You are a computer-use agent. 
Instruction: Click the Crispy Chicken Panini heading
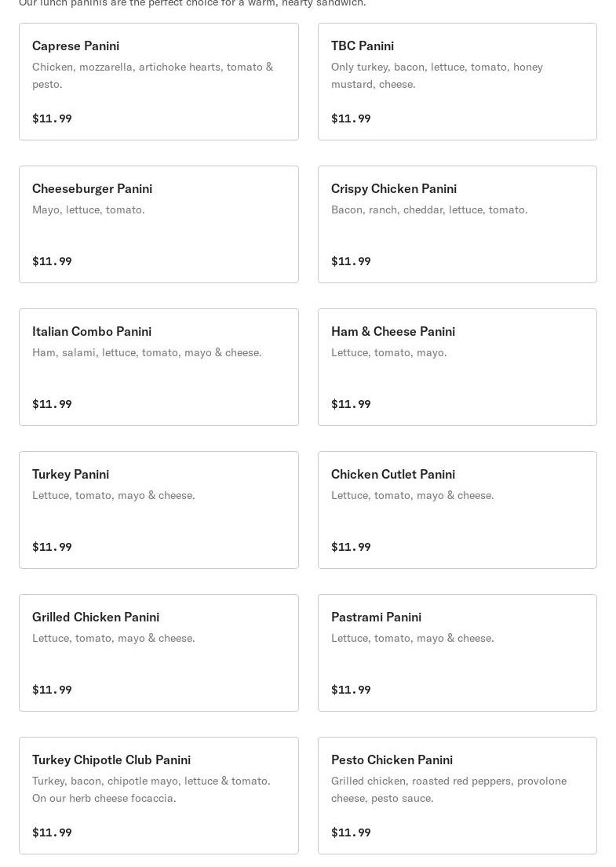click(x=394, y=188)
